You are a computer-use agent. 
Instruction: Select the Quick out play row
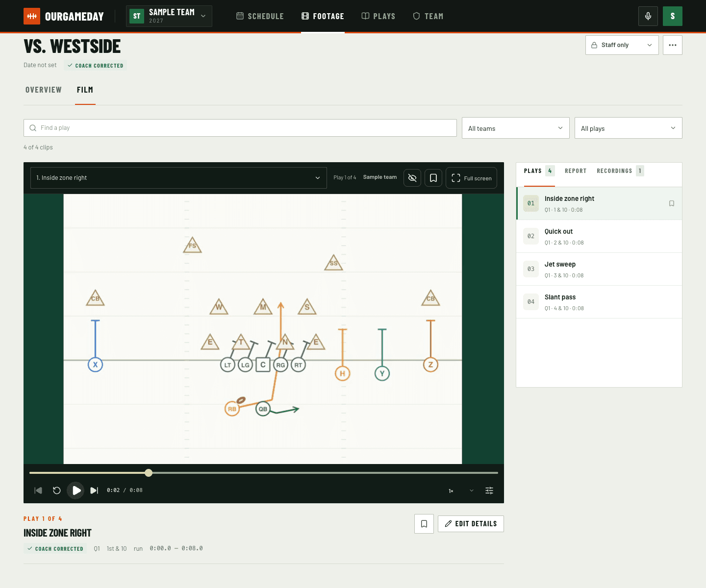pyautogui.click(x=599, y=236)
